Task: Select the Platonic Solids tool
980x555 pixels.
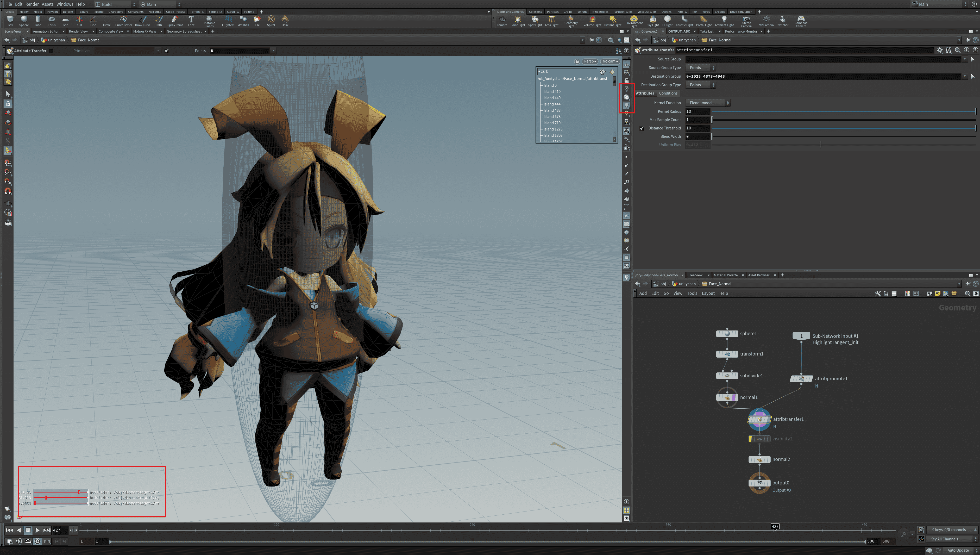Action: 209,22
